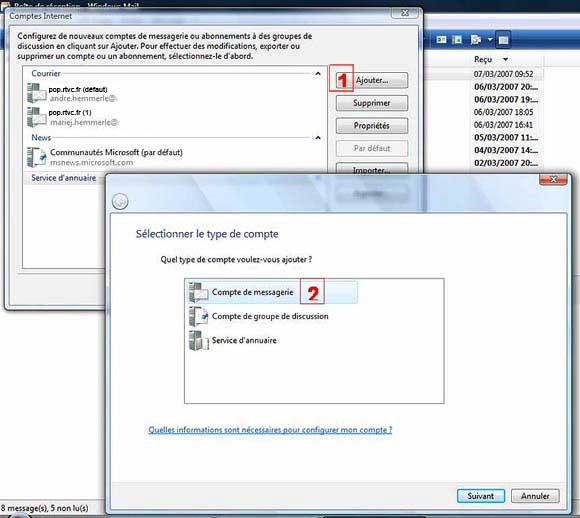580x518 pixels.
Task: Click the Service d'annuaire section header
Action: pos(64,178)
